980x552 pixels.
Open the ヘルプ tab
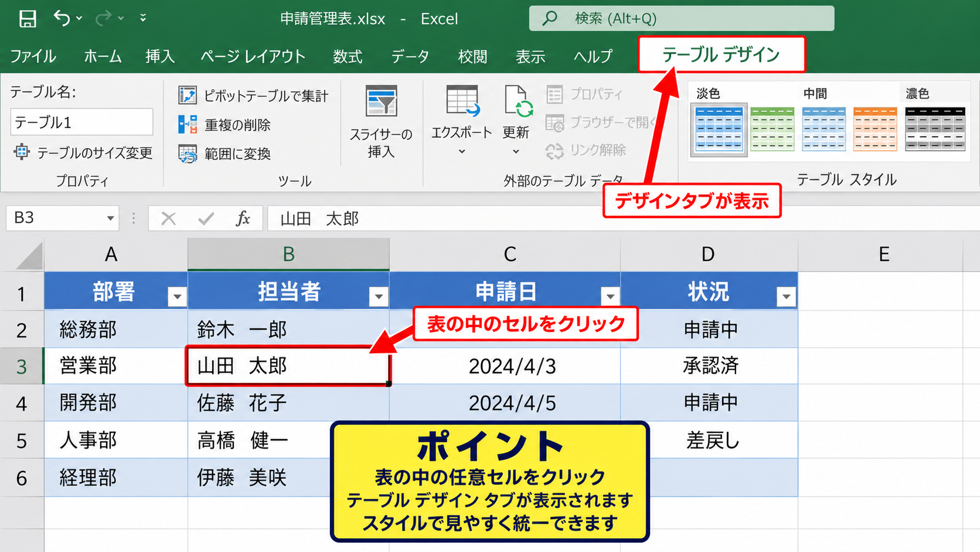[593, 56]
